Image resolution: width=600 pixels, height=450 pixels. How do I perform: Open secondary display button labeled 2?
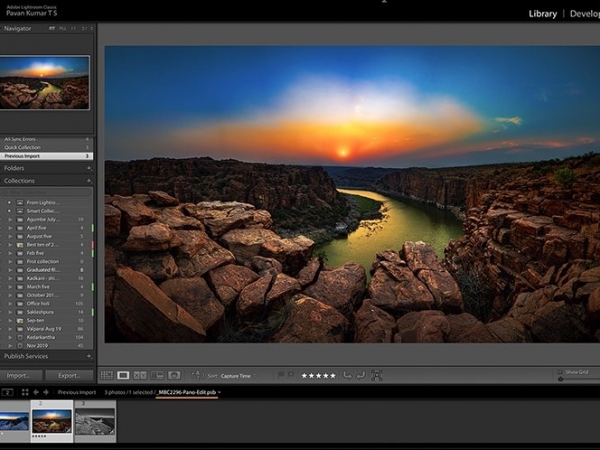(7, 392)
